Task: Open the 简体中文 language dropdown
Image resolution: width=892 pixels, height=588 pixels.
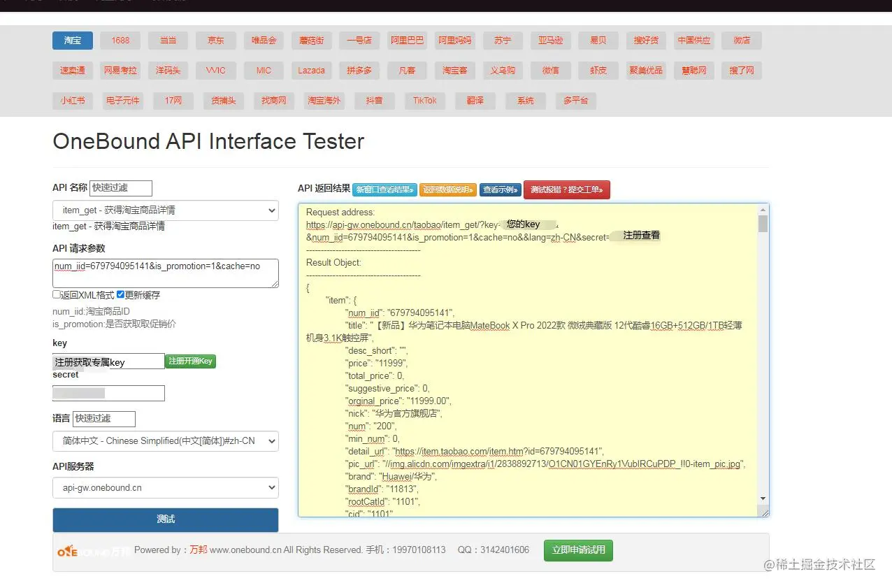Action: (x=166, y=441)
